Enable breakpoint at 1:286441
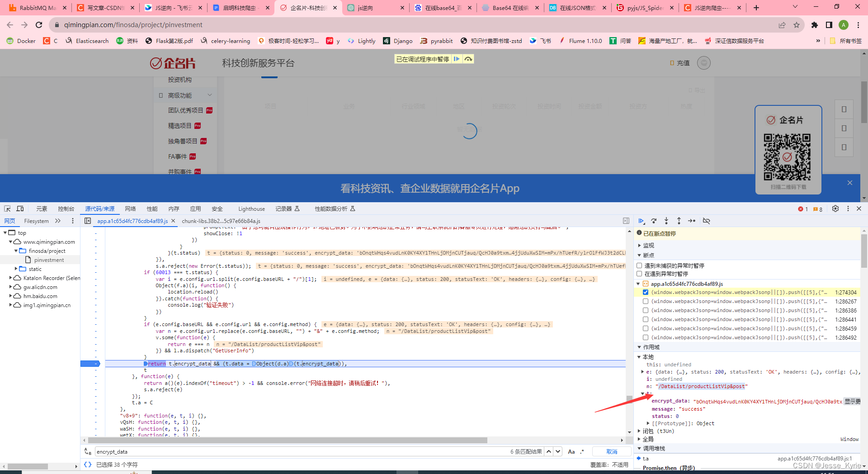 tap(646, 319)
